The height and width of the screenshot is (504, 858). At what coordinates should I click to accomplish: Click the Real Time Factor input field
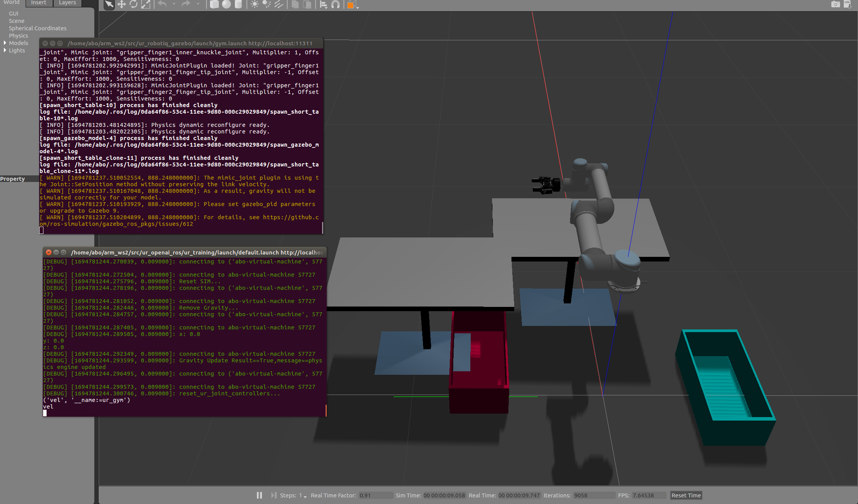375,495
